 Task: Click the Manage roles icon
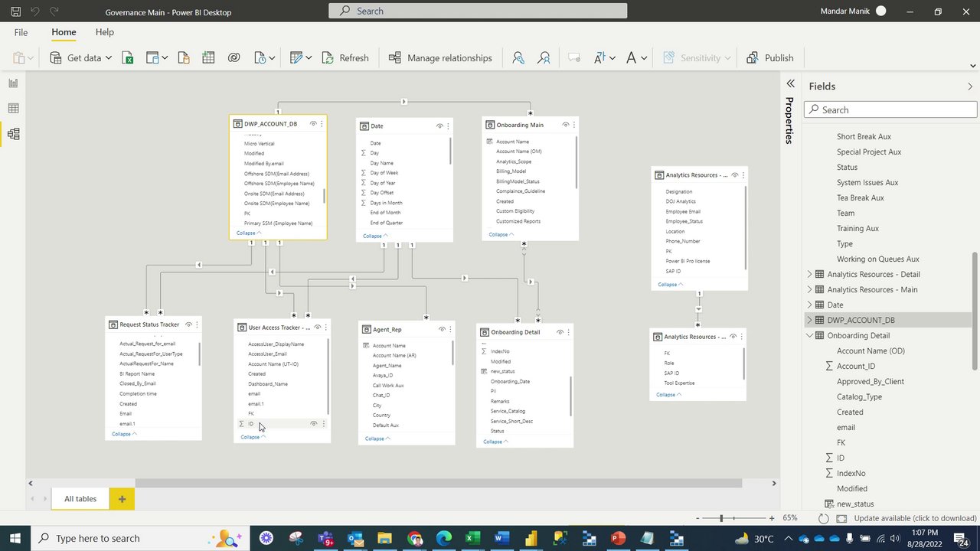pyautogui.click(x=518, y=58)
